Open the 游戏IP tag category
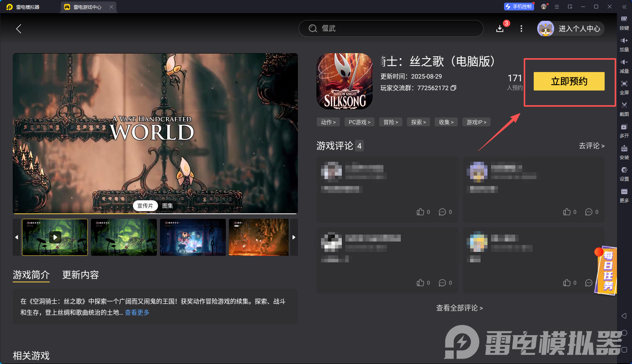 476,122
